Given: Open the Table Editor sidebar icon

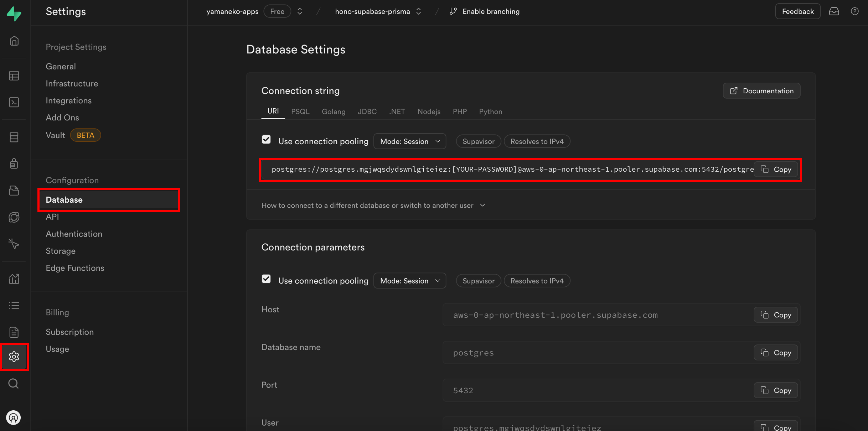Looking at the screenshot, I should pos(14,76).
